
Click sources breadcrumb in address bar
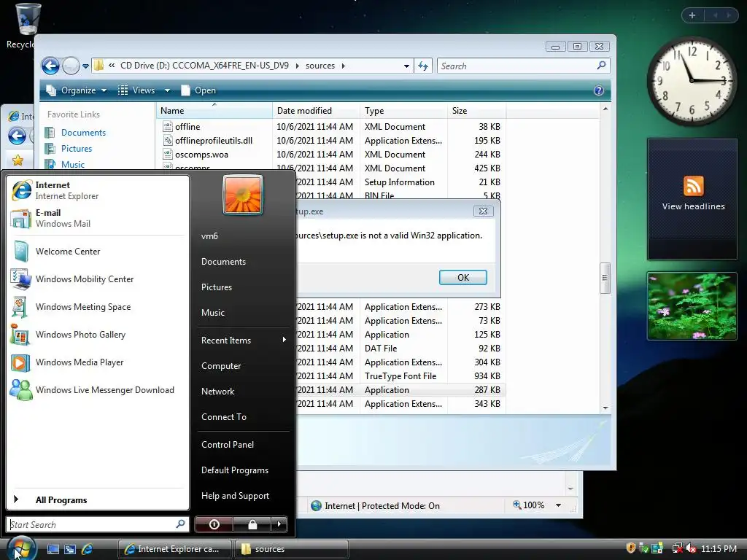click(x=320, y=66)
